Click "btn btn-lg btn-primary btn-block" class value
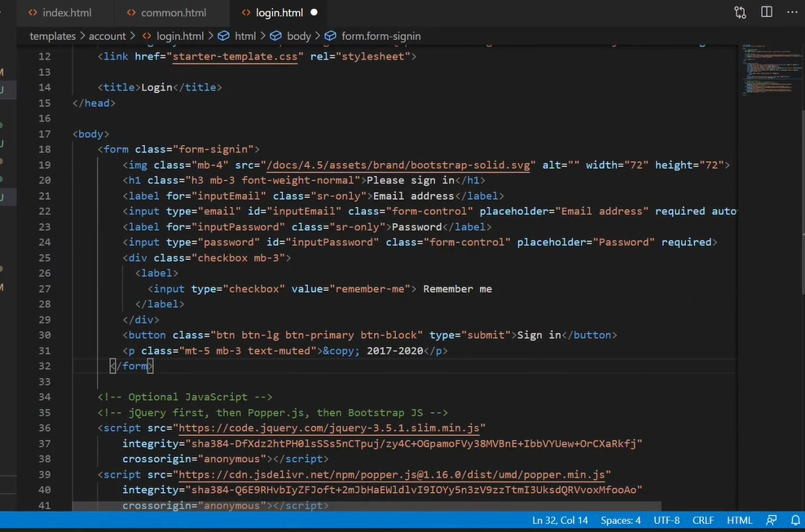Viewport: 805px width, 532px height. tap(317, 335)
